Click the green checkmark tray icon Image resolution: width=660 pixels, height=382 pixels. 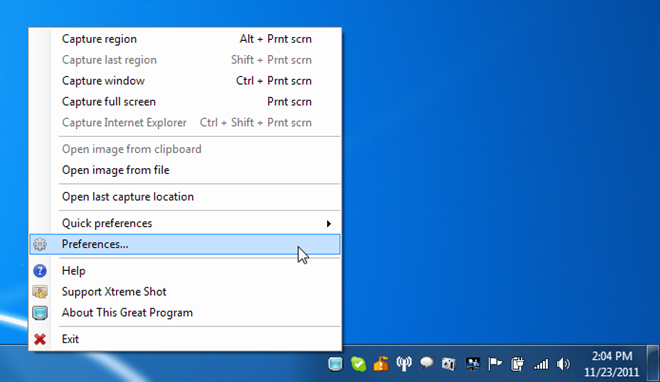[x=358, y=364]
